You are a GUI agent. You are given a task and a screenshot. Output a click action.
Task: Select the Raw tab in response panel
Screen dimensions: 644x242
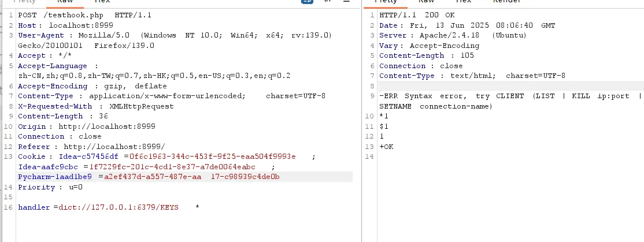tap(426, 2)
